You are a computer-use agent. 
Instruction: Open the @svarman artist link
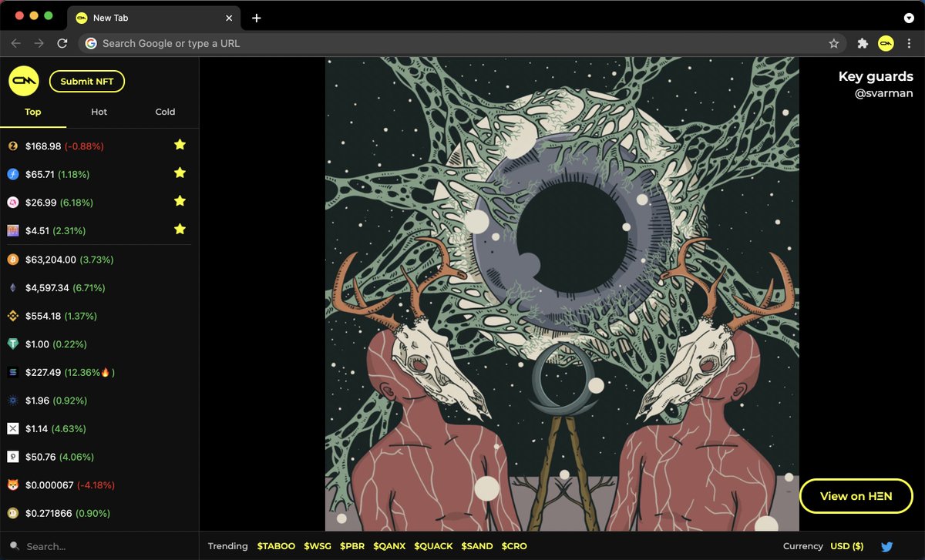click(x=883, y=93)
